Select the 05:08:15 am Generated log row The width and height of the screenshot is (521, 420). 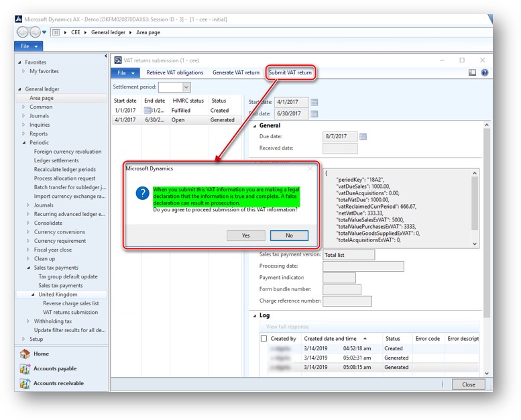coord(369,367)
